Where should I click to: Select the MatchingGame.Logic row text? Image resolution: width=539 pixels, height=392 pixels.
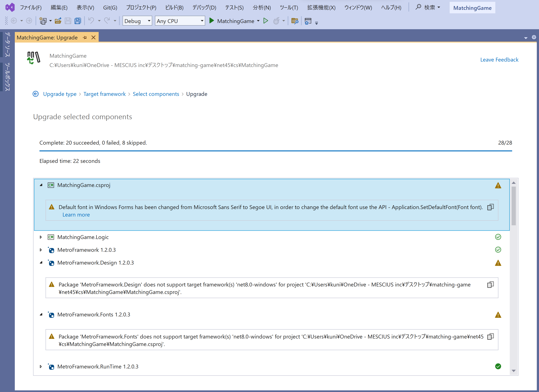tap(83, 237)
